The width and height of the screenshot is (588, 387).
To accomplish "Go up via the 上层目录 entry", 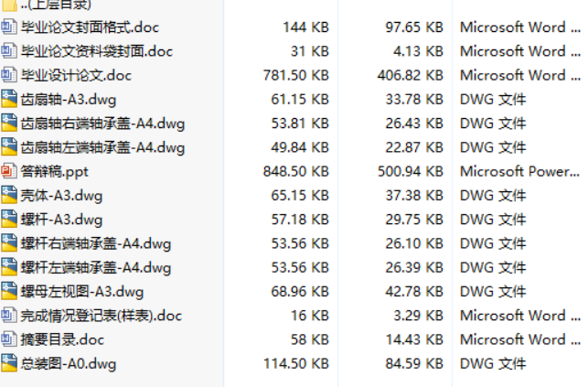I will click(55, 5).
